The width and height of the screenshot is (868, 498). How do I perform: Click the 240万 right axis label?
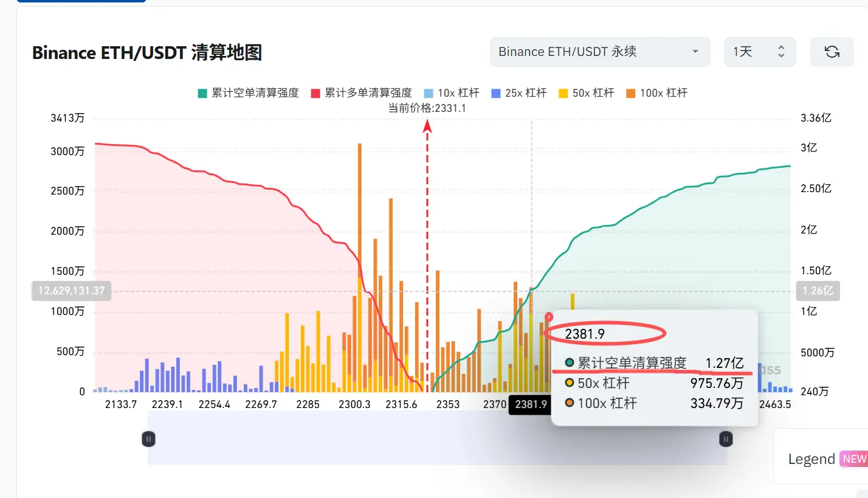pyautogui.click(x=814, y=392)
